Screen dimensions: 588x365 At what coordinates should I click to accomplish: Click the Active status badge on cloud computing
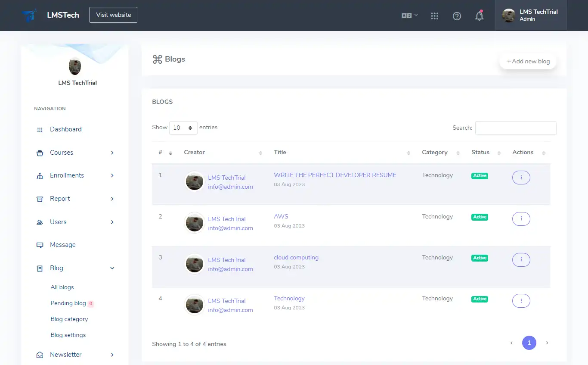point(479,258)
